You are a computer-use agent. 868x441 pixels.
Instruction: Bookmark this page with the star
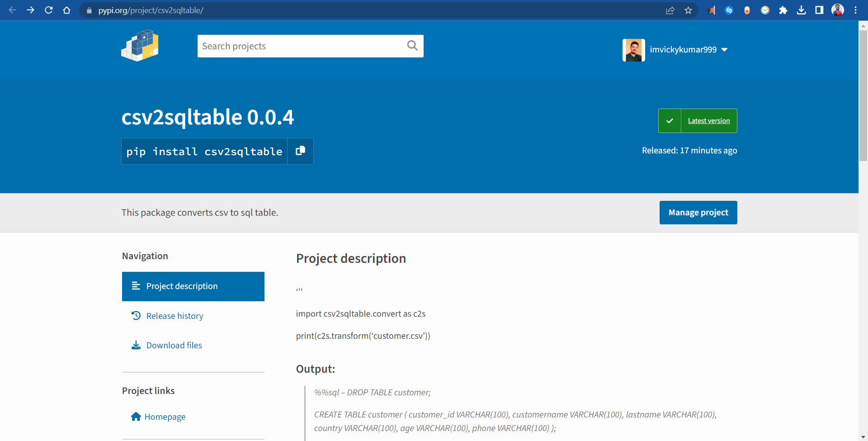pos(689,10)
